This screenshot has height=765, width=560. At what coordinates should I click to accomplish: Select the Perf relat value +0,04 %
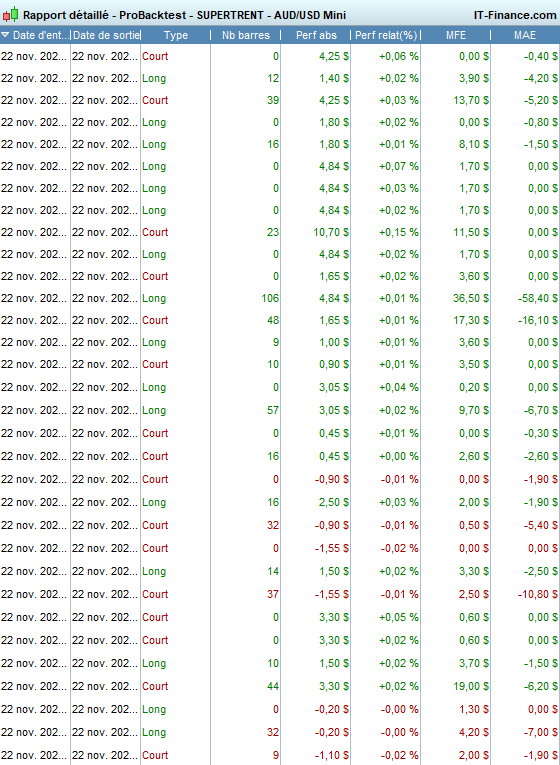(399, 387)
